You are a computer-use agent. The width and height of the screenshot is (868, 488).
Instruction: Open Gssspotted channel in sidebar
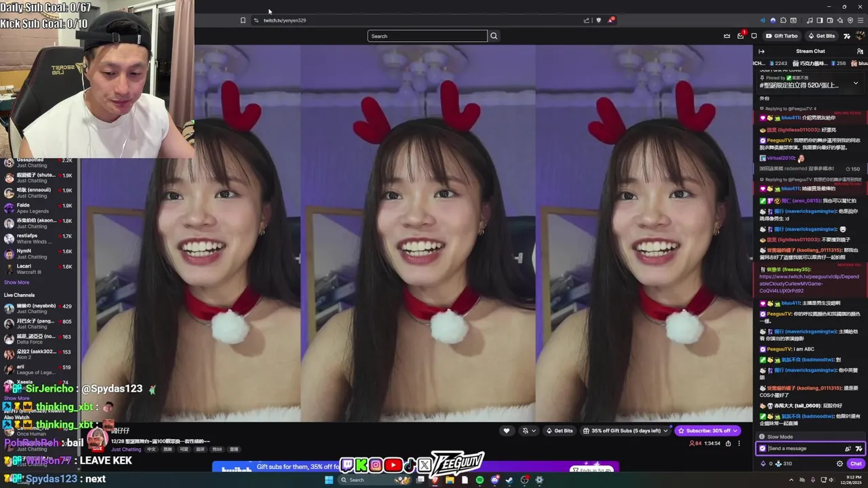pyautogui.click(x=39, y=163)
